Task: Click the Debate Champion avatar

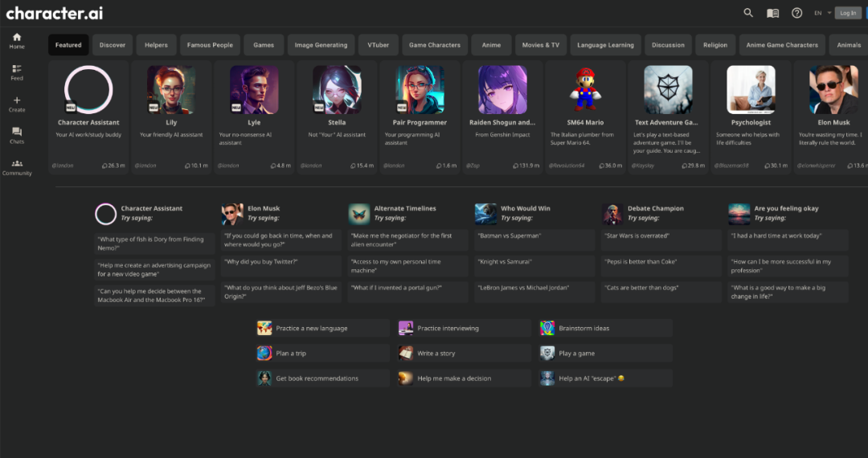Action: pos(612,214)
